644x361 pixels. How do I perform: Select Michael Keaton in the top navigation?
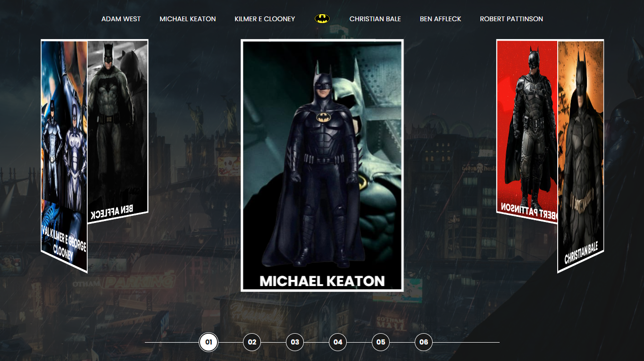click(x=187, y=19)
